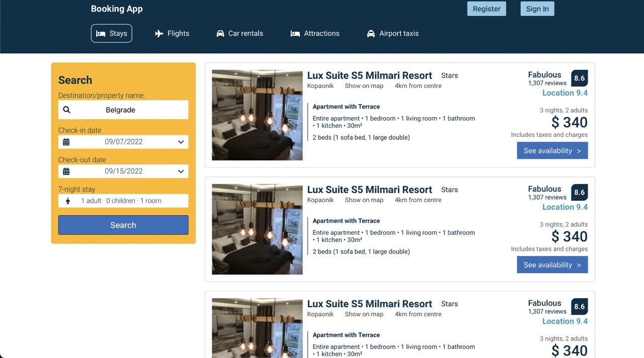Open the Attractions tab

(315, 34)
